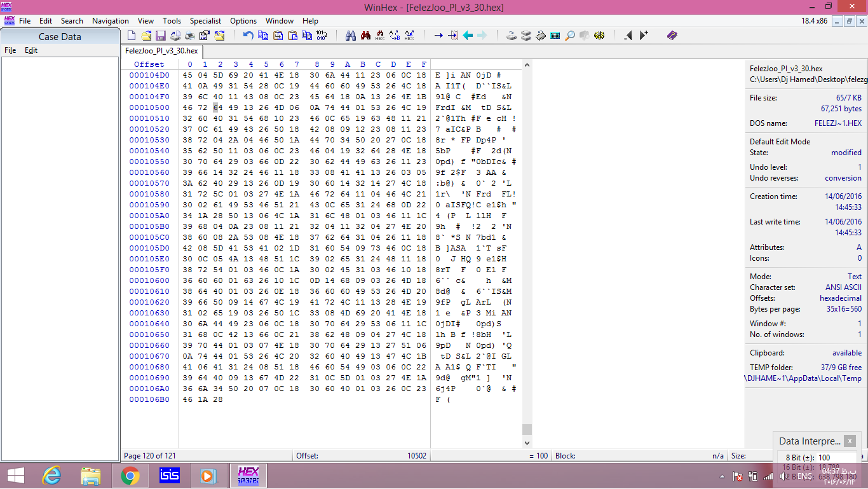Viewport: 868px width, 489px height.
Task: Click the highlighted 64 byte at 00010500
Action: pos(217,107)
